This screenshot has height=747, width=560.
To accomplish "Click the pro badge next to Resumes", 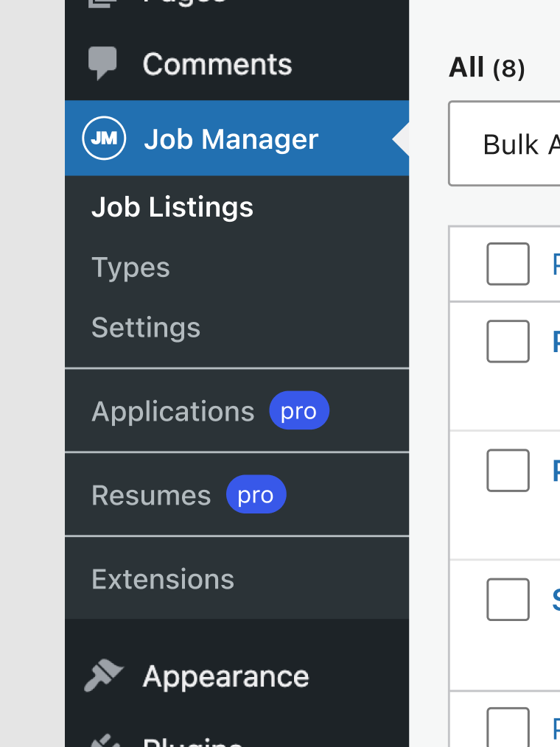I will pos(256,494).
